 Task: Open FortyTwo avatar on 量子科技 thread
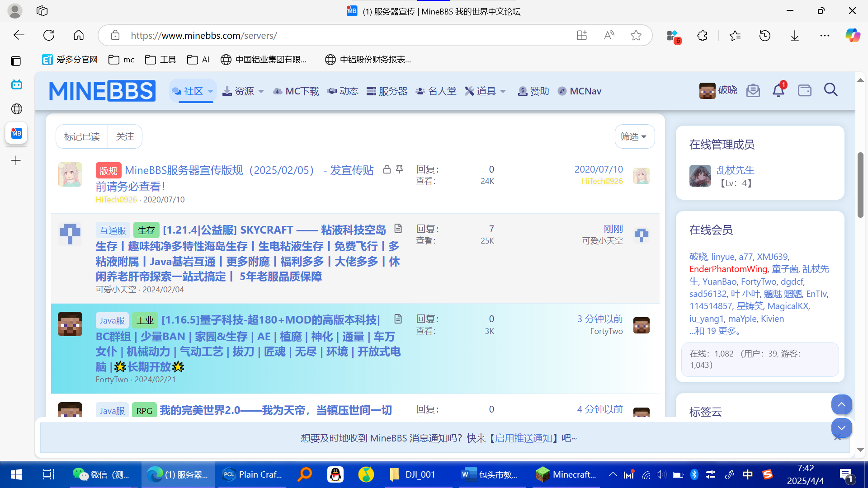coord(70,324)
